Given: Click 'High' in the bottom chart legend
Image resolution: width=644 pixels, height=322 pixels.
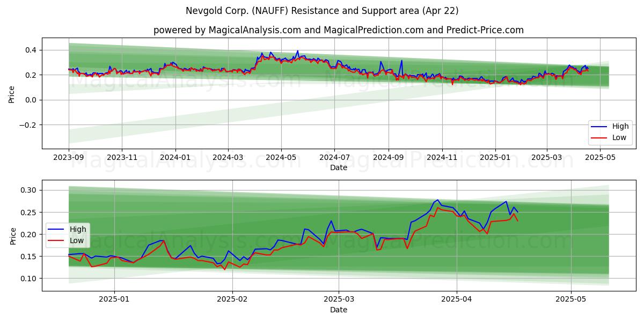Looking at the screenshot, I should tap(78, 230).
